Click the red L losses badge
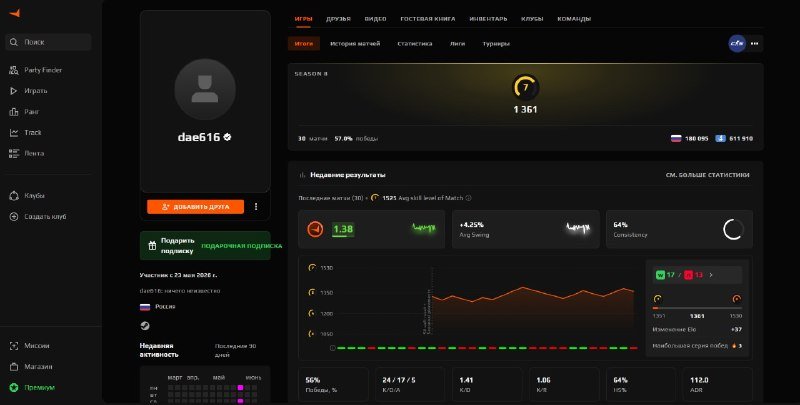The width and height of the screenshot is (800, 405). coord(688,275)
